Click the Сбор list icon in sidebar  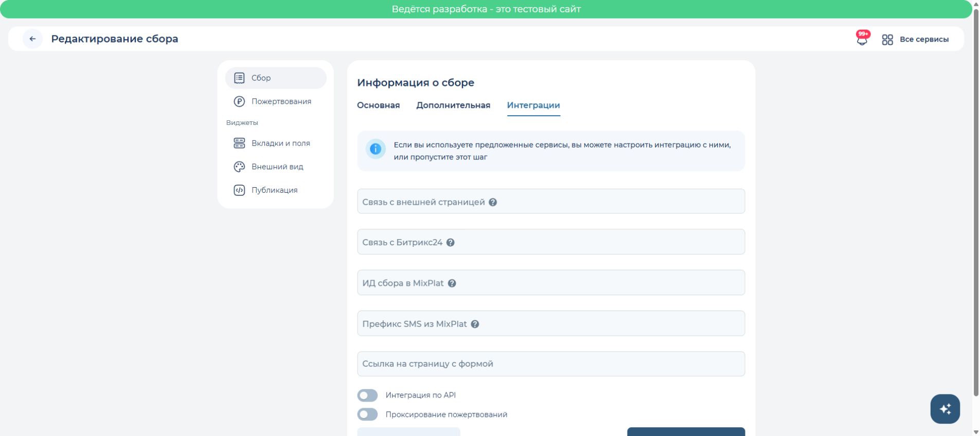[x=239, y=78]
